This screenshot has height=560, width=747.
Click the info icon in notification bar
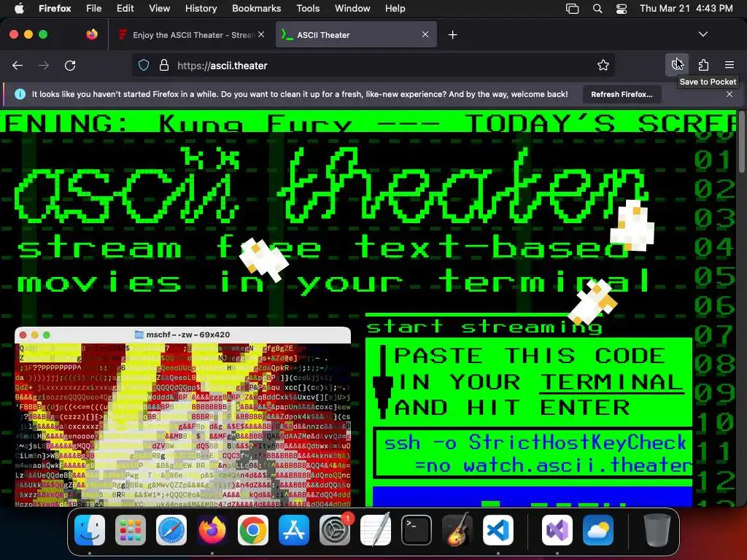[20, 94]
